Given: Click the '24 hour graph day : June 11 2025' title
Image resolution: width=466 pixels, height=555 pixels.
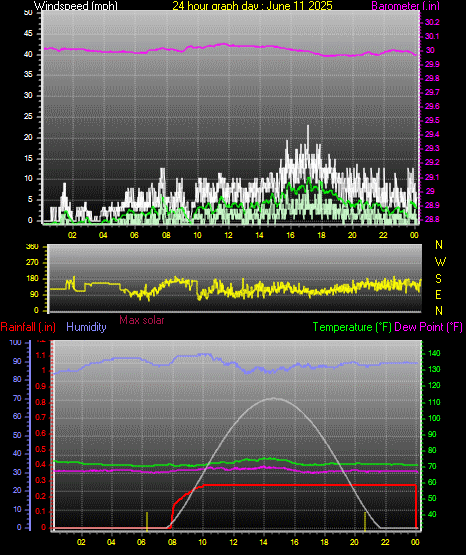Looking at the screenshot, I should pyautogui.click(x=253, y=6).
